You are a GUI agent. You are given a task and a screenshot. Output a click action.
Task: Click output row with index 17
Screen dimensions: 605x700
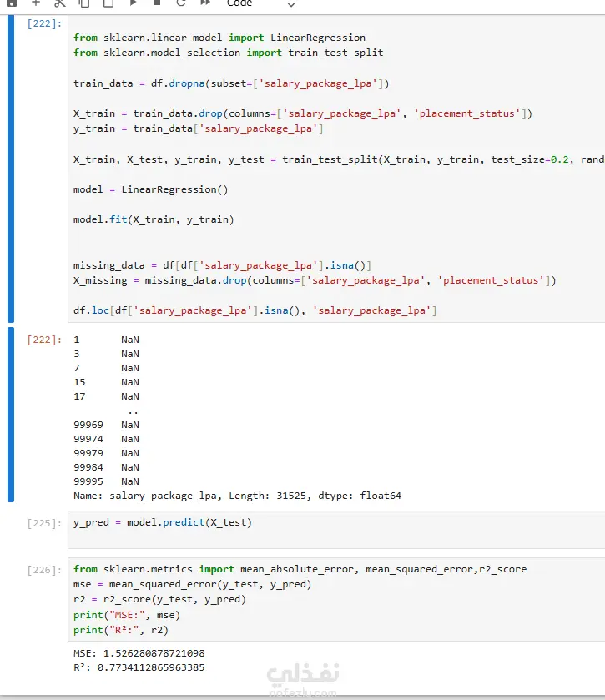(x=106, y=396)
